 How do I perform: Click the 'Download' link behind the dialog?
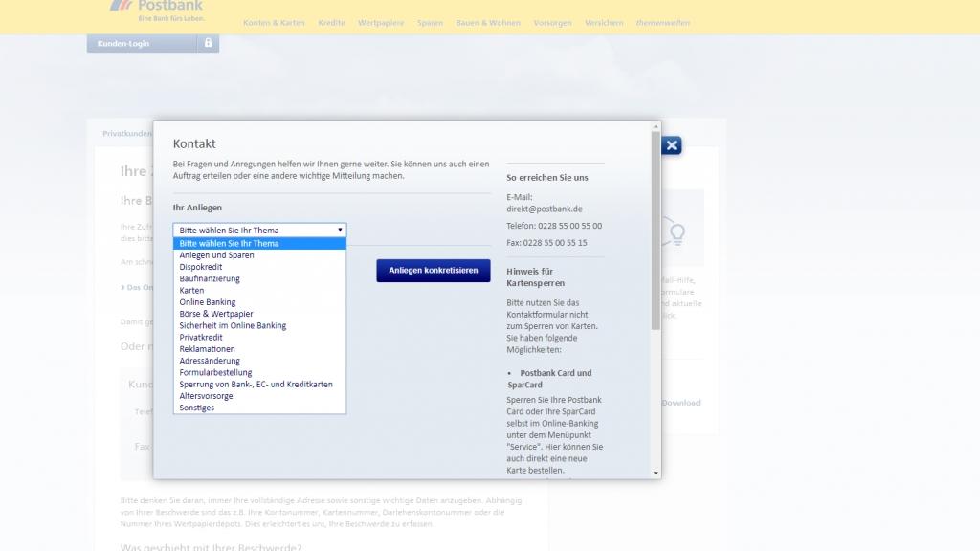(680, 403)
